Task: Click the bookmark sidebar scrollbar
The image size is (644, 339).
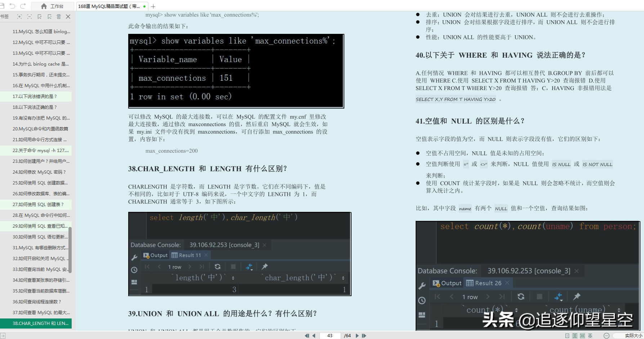Action: (x=70, y=250)
